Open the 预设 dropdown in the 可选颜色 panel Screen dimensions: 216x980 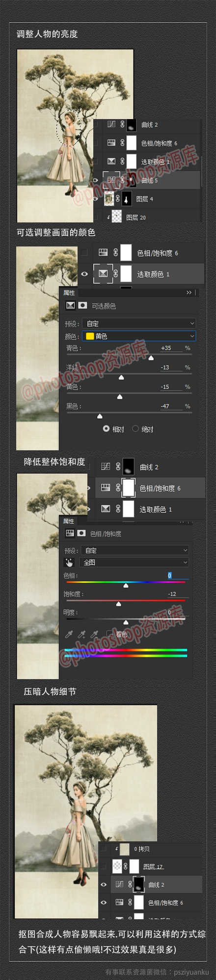[139, 323]
